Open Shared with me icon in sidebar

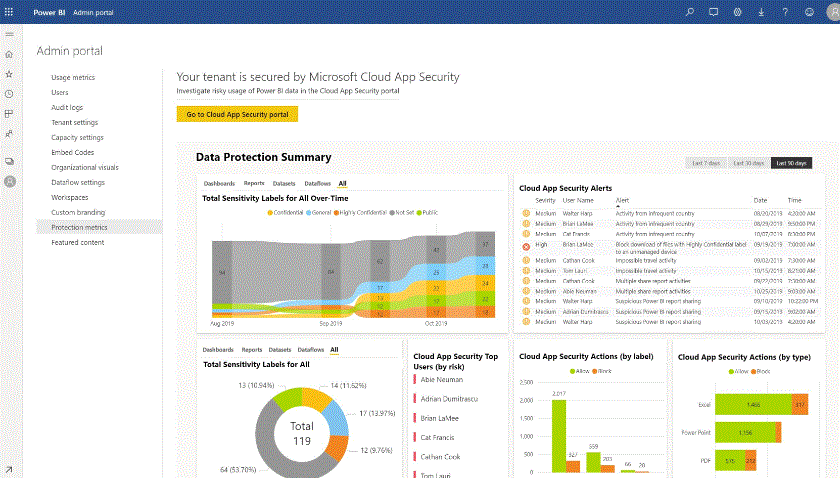pos(9,134)
